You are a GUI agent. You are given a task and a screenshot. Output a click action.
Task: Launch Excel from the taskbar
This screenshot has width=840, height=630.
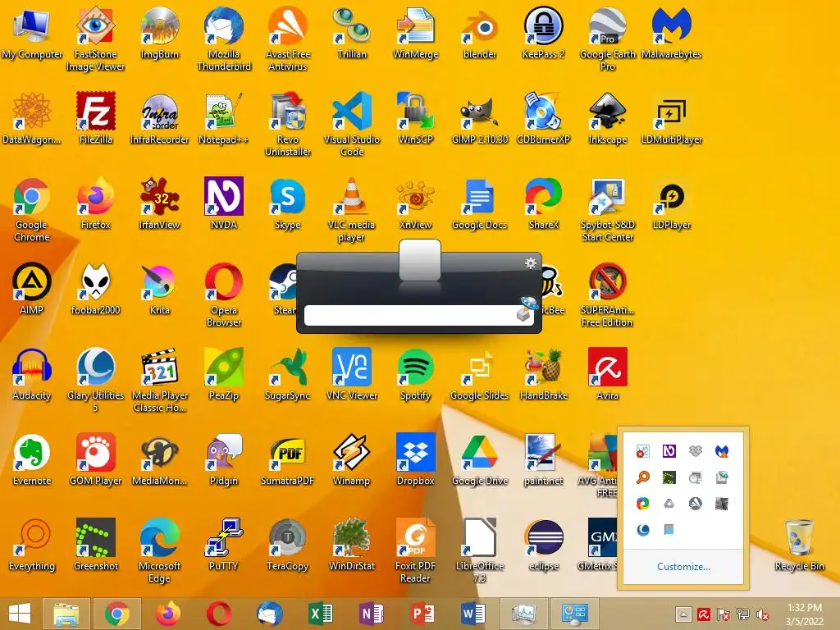321,614
